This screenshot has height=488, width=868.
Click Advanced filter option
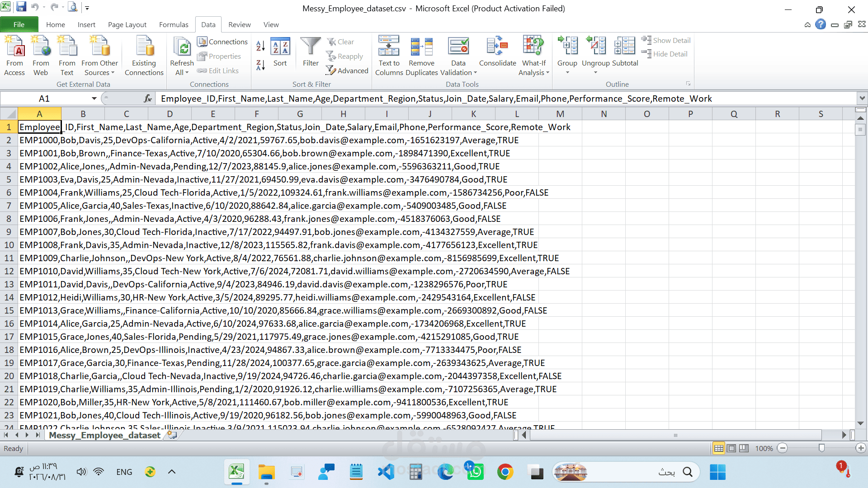[x=347, y=70]
